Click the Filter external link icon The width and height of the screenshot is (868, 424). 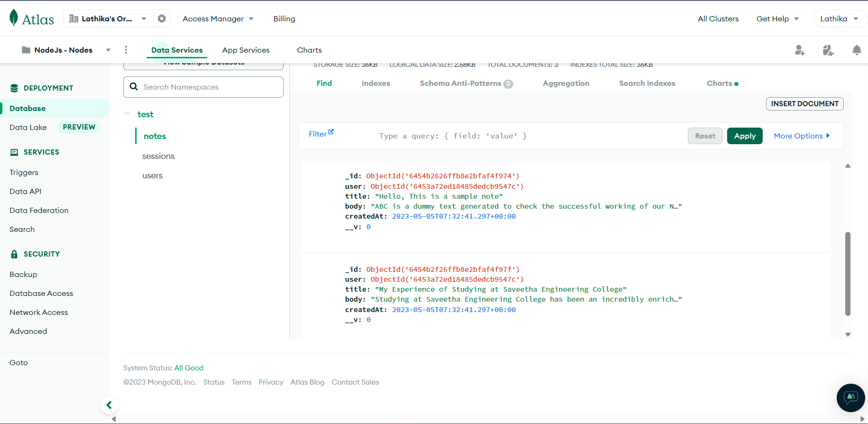(331, 132)
